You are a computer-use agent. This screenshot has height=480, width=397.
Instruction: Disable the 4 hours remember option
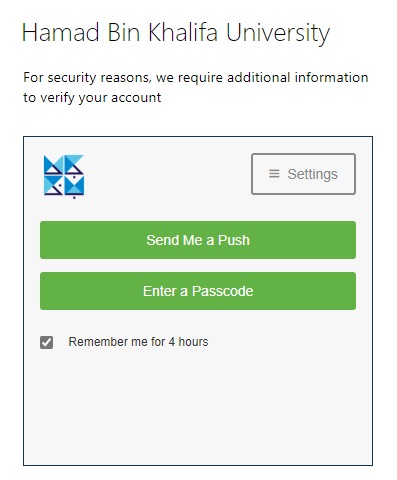tap(46, 342)
